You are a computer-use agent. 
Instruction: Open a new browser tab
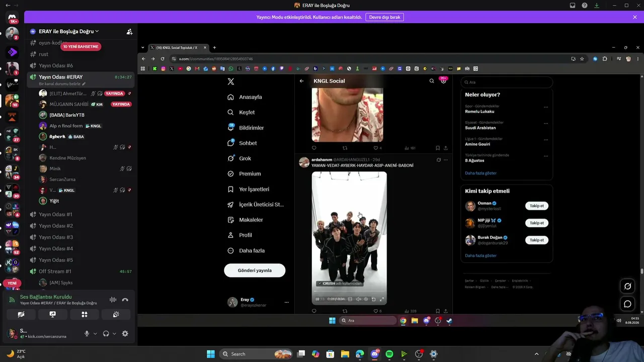click(214, 48)
